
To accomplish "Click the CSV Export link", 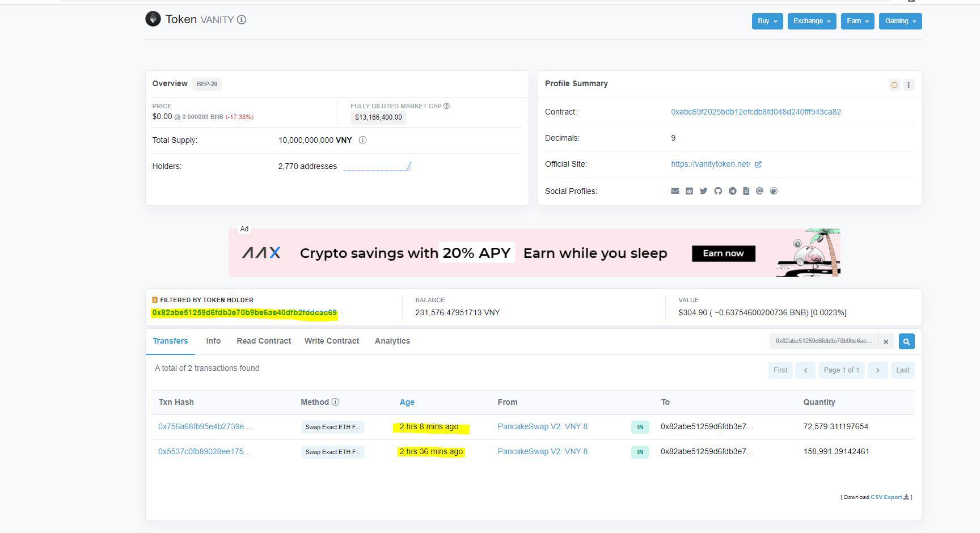I will pos(886,497).
